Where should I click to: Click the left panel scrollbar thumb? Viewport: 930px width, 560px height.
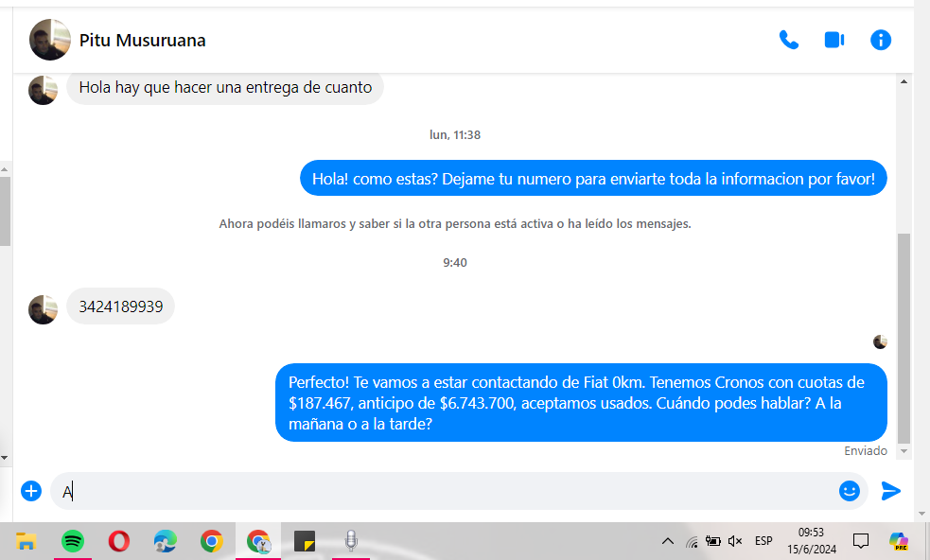point(4,211)
